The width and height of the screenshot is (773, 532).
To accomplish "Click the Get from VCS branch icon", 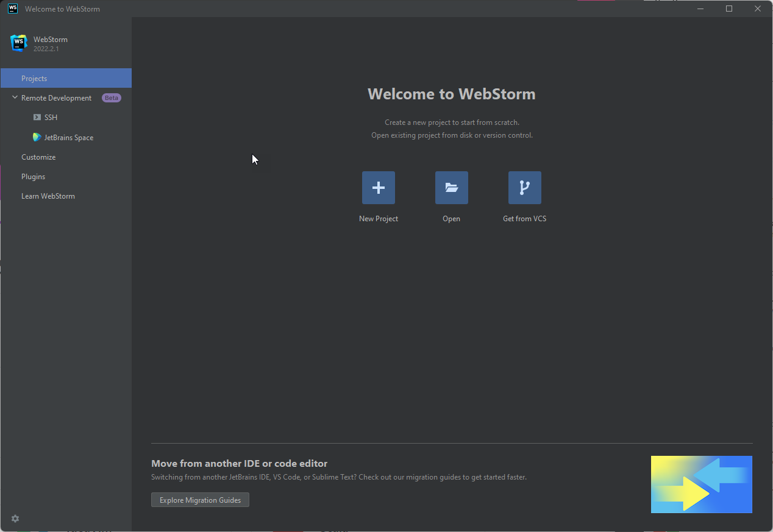I will click(524, 188).
